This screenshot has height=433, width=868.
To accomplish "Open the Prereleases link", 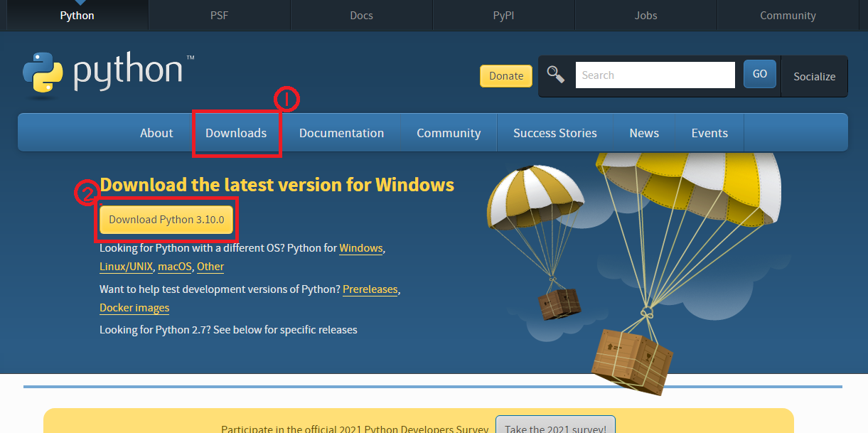I will point(370,289).
